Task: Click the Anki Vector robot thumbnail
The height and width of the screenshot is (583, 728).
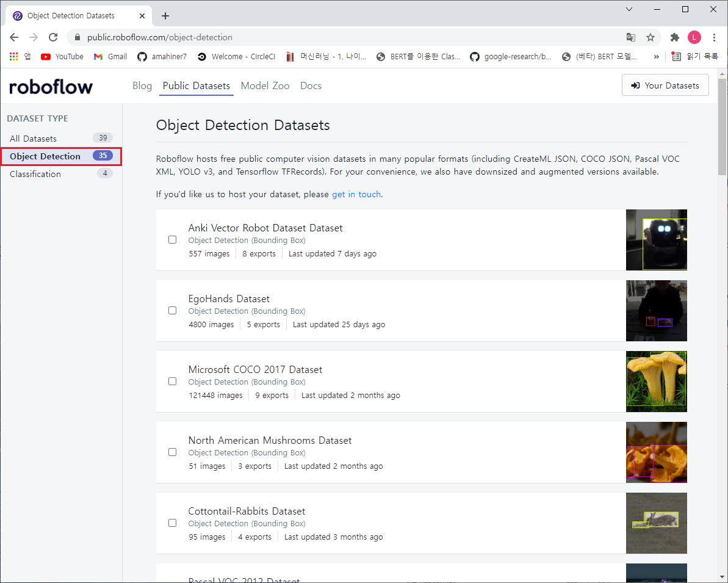Action: click(656, 240)
